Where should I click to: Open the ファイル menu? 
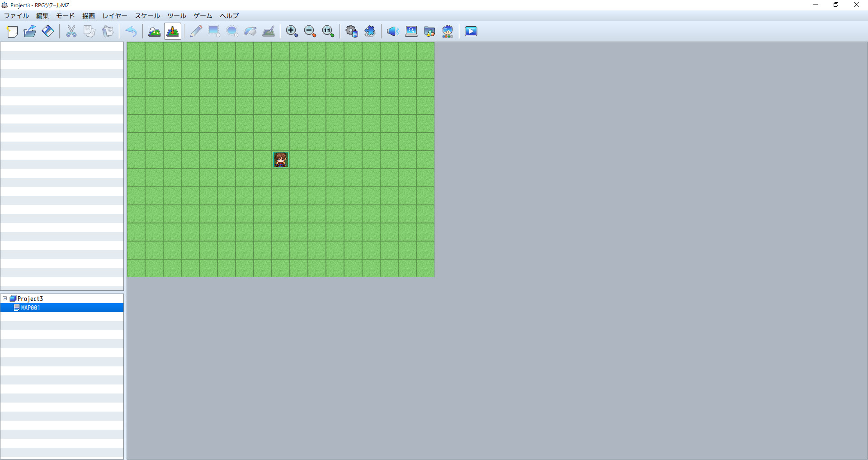point(16,16)
